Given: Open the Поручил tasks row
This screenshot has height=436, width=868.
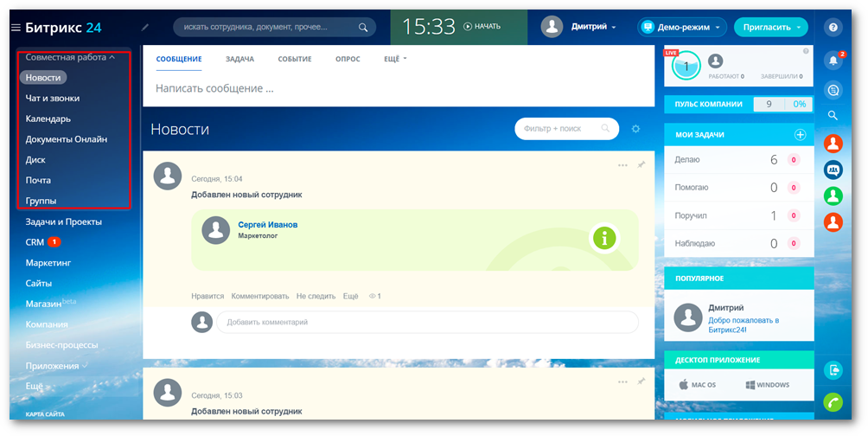Looking at the screenshot, I should click(x=739, y=215).
